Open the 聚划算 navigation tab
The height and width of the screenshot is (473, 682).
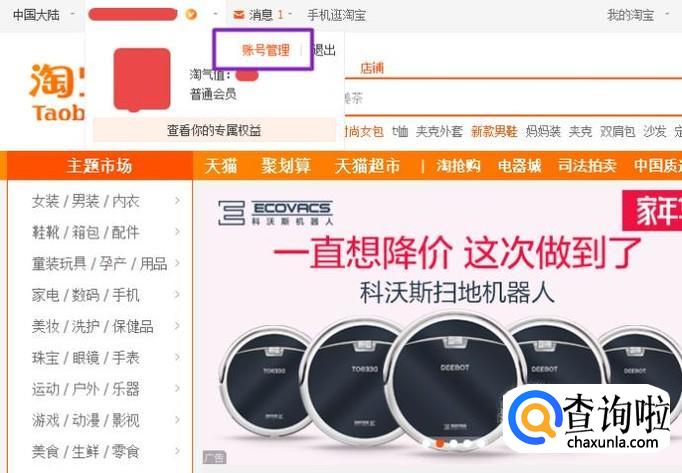coord(286,166)
